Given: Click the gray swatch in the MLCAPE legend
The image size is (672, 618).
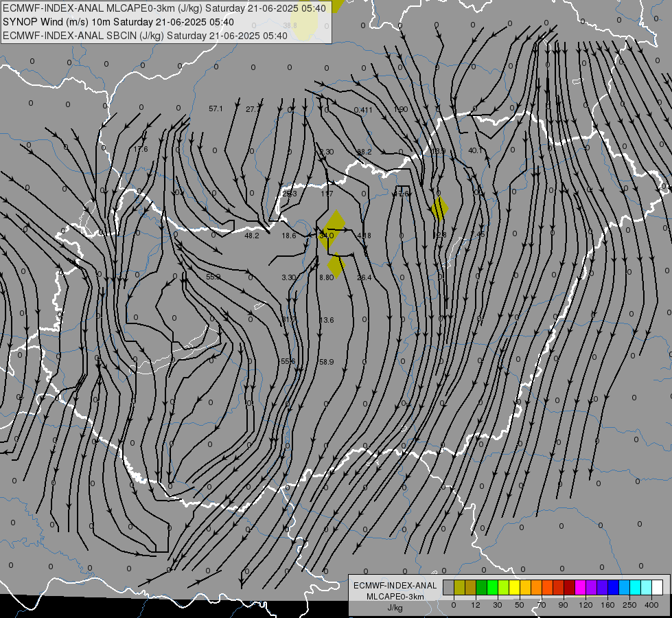Looking at the screenshot, I should point(449,587).
